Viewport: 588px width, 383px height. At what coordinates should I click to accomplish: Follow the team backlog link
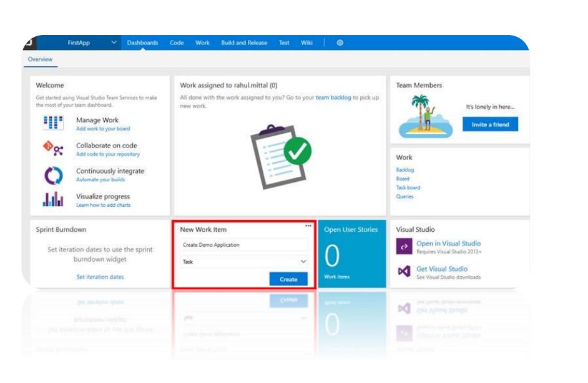[x=333, y=97]
